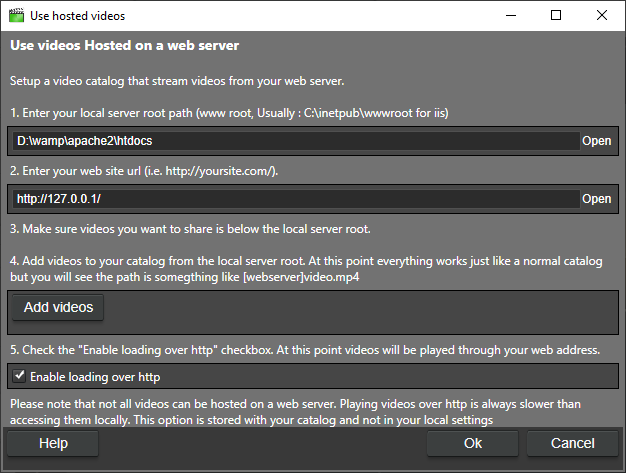Click the "Use hosted videos" title bar text
This screenshot has width=626, height=473.
click(x=78, y=16)
